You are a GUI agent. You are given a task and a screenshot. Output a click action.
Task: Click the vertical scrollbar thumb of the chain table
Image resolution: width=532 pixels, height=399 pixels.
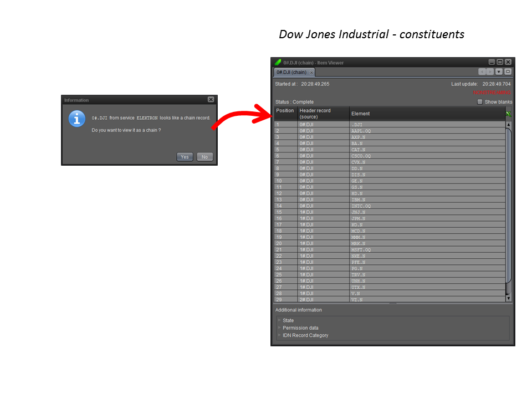pyautogui.click(x=508, y=205)
